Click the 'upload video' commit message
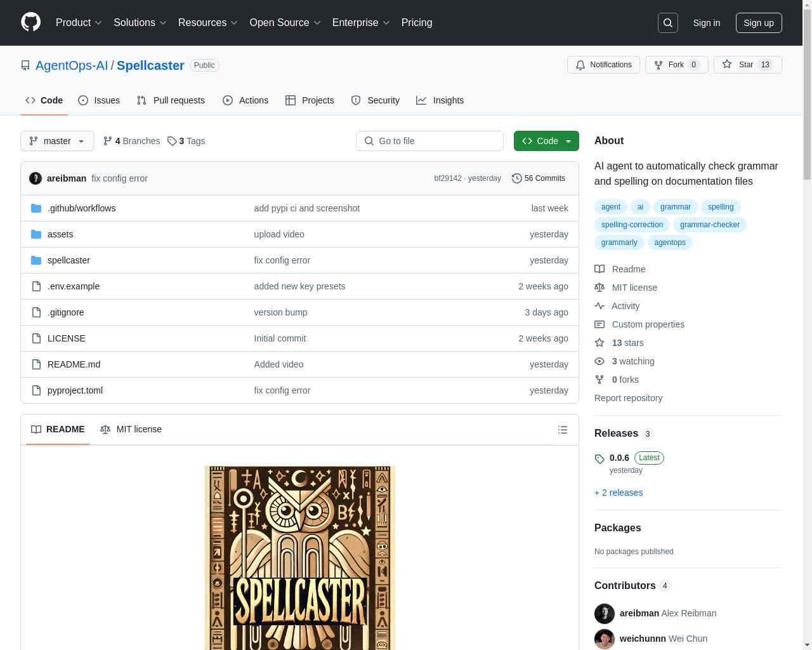 (279, 234)
